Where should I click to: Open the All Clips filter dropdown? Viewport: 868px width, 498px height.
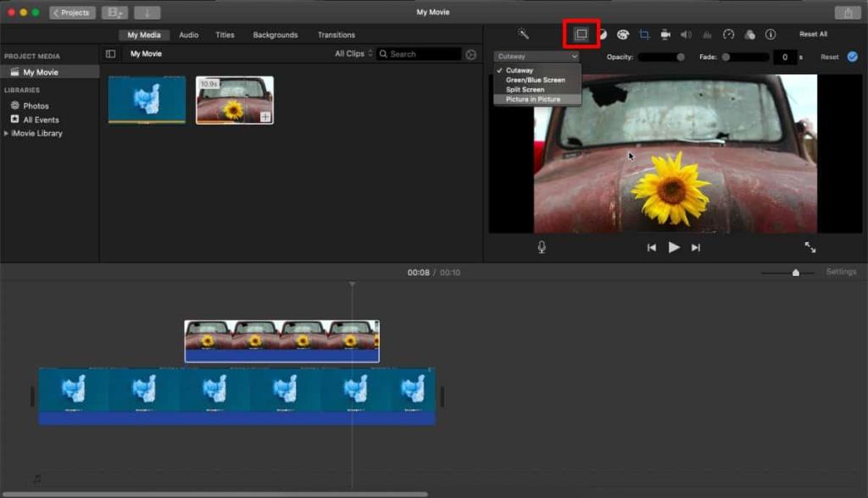pyautogui.click(x=353, y=53)
